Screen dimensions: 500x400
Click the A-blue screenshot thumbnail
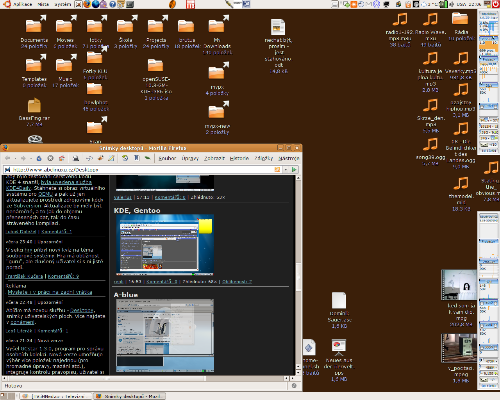point(165,335)
